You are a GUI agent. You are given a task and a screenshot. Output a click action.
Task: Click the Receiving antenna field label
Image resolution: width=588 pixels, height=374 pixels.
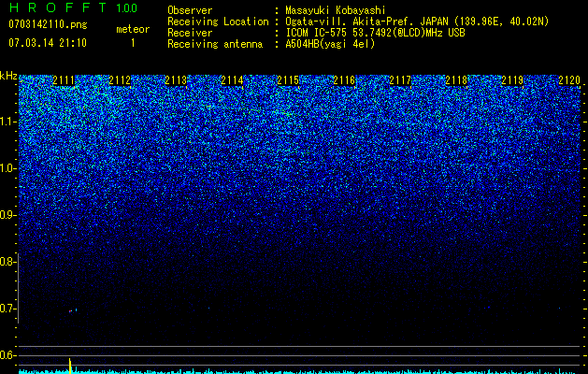click(x=215, y=44)
